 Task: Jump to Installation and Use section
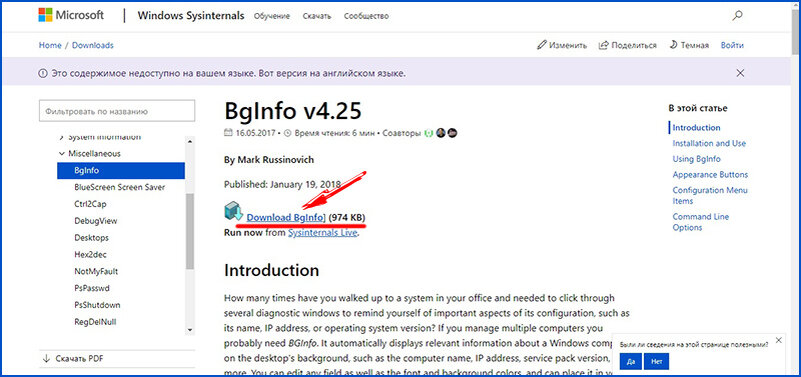pos(709,143)
